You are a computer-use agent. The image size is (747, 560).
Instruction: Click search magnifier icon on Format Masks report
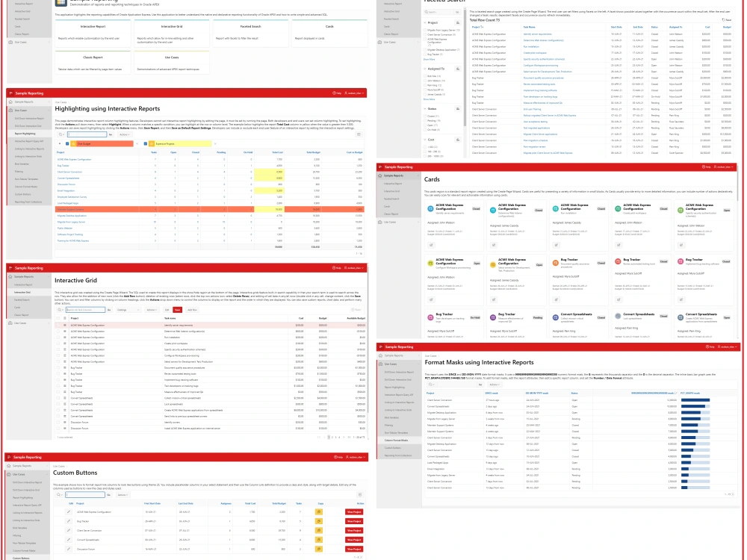(431, 385)
